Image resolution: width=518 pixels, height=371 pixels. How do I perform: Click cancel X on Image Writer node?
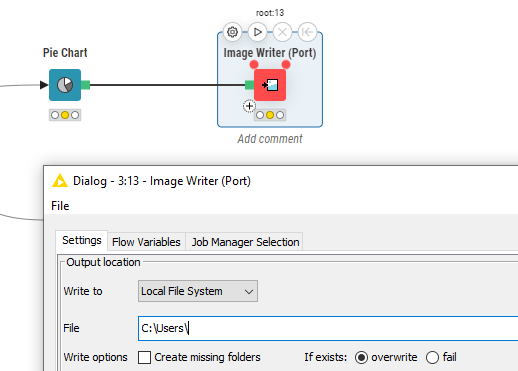click(282, 32)
